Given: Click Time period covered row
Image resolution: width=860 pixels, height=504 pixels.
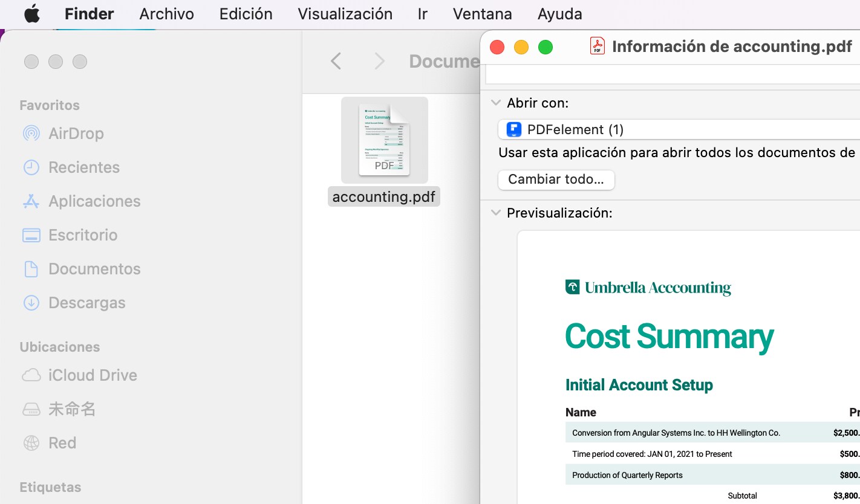Looking at the screenshot, I should click(712, 454).
